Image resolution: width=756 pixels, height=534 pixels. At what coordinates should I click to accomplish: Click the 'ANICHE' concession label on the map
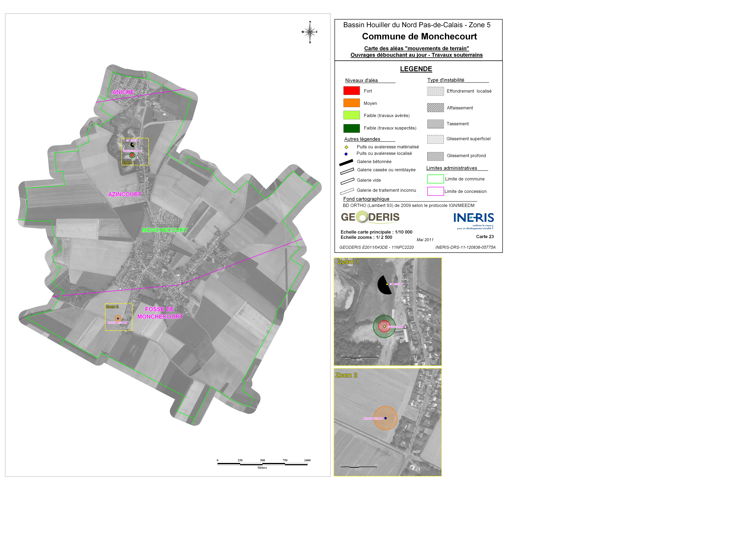coord(123,92)
